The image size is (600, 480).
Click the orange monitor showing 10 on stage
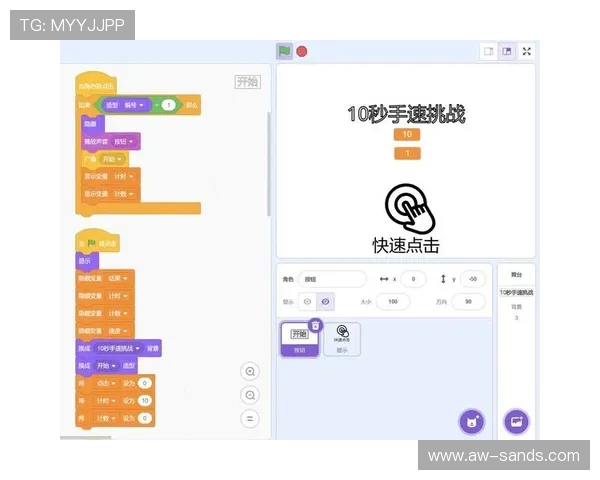click(407, 134)
